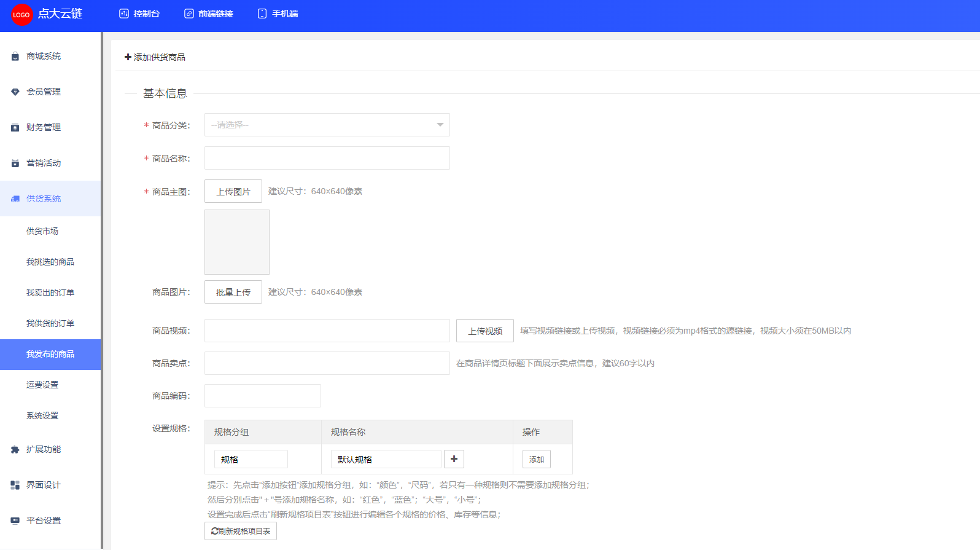Click the 商城系统 shopping bag icon
Screen dimensions: 980x550
click(x=15, y=57)
